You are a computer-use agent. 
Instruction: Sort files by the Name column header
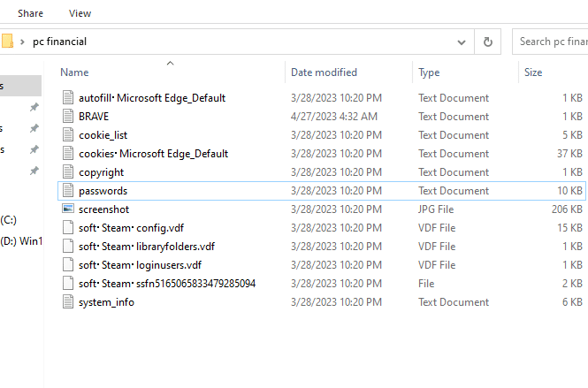pos(75,72)
